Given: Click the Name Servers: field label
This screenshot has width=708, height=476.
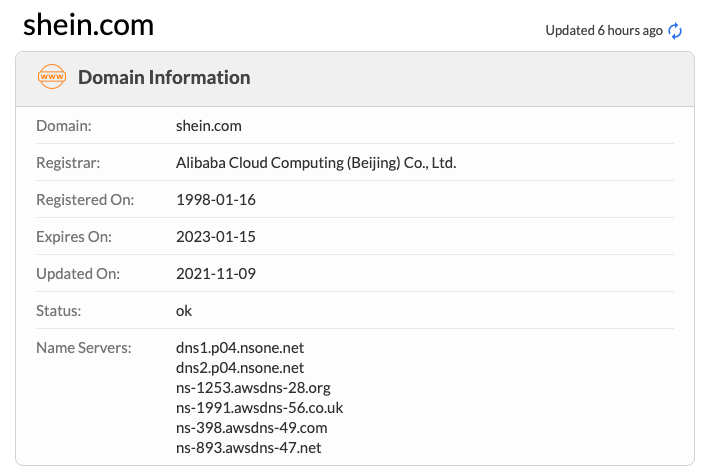Looking at the screenshot, I should 84,347.
